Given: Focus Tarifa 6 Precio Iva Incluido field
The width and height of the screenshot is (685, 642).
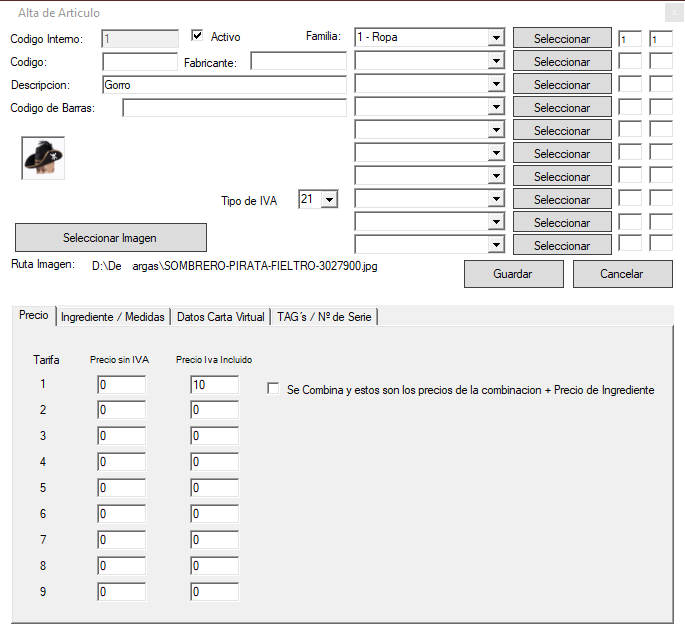Looking at the screenshot, I should [214, 514].
